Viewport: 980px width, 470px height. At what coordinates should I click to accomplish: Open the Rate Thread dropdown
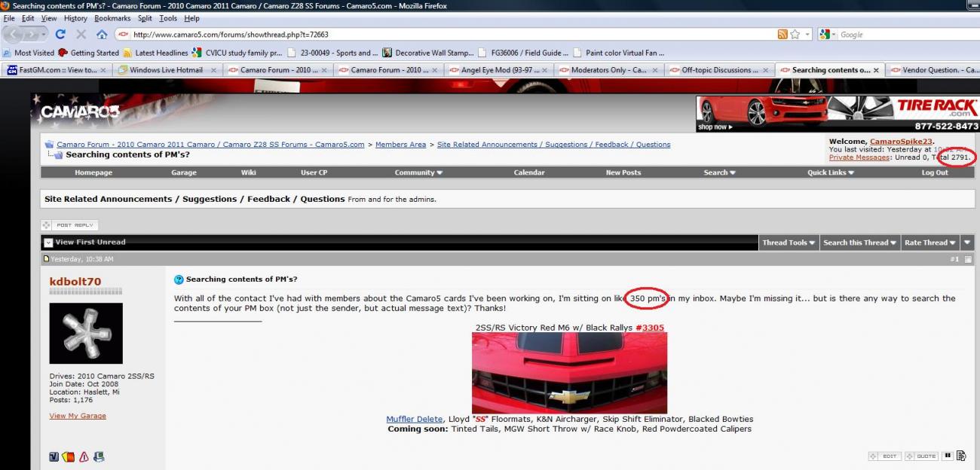929,243
